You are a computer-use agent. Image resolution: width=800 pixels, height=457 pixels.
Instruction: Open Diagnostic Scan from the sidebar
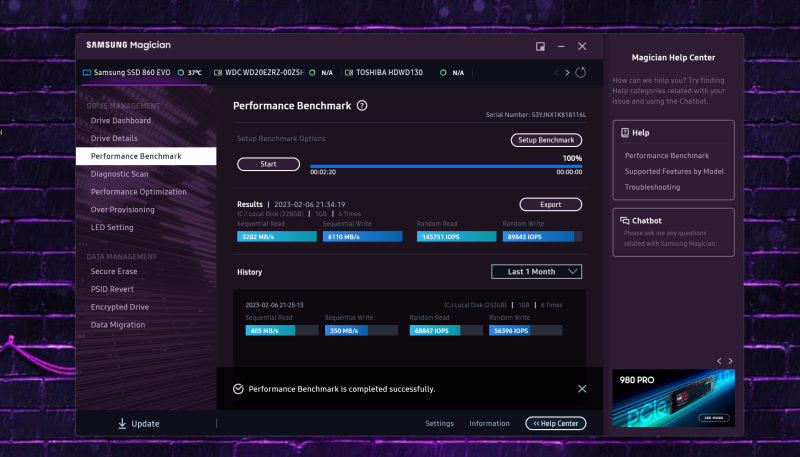119,174
